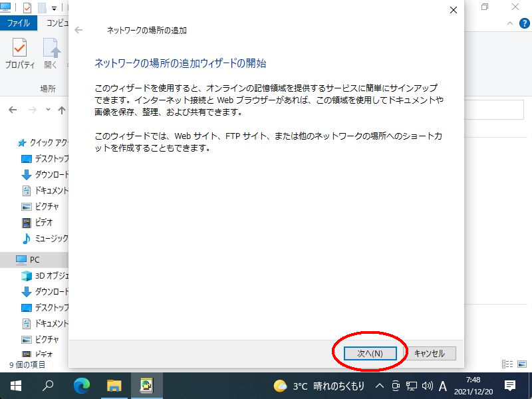Open the ファイル ribbon tab
Image resolution: width=532 pixels, height=399 pixels.
point(18,23)
